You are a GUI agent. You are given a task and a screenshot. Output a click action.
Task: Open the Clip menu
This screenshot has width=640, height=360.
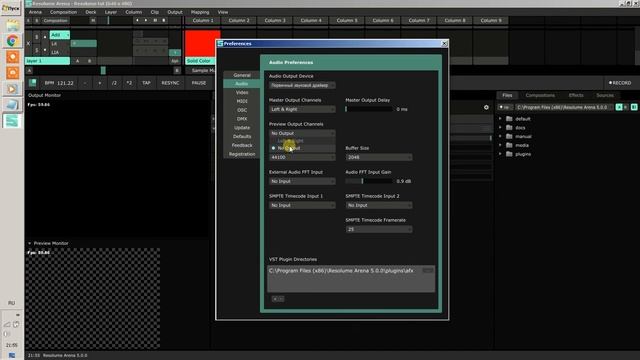[x=155, y=12]
